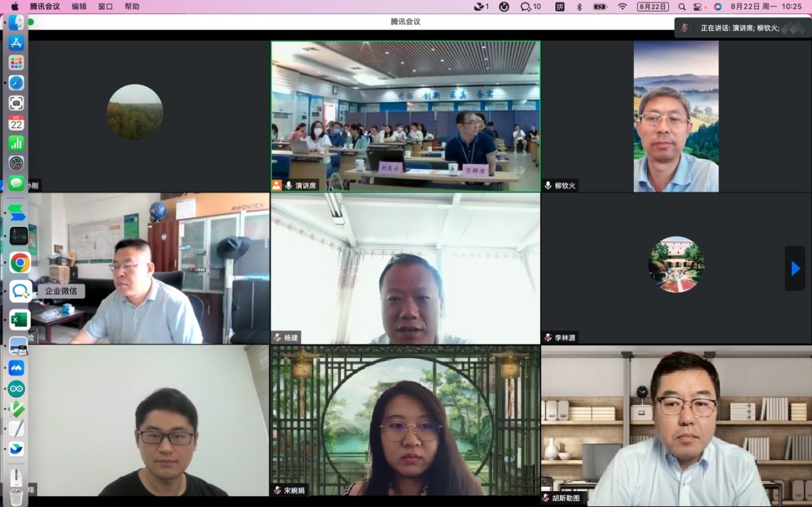Open Numbers app in the dock

(17, 143)
